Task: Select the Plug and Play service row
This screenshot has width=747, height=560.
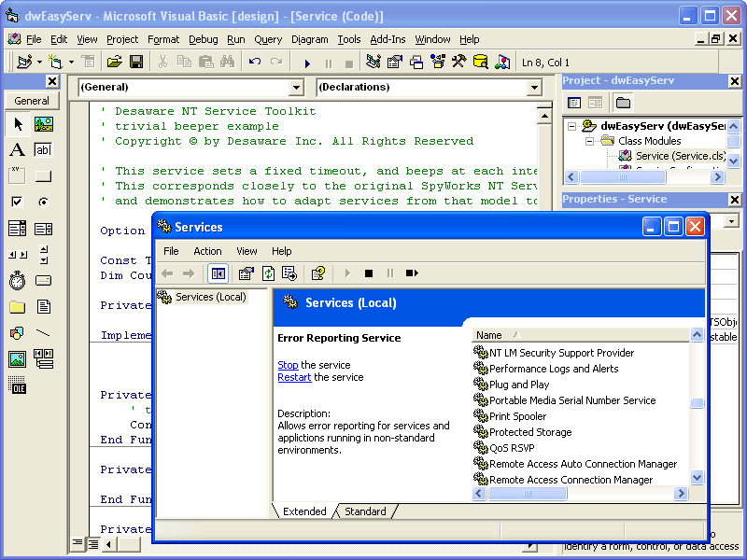Action: (x=519, y=385)
